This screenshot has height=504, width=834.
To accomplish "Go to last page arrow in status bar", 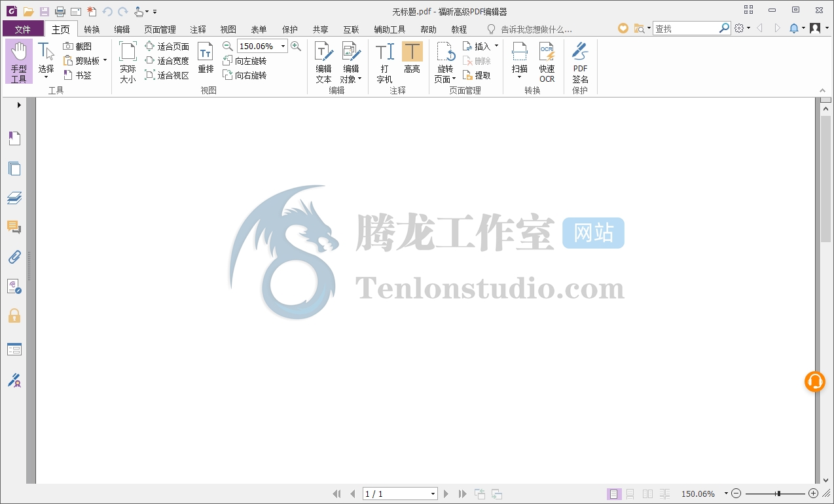I will pos(462,494).
